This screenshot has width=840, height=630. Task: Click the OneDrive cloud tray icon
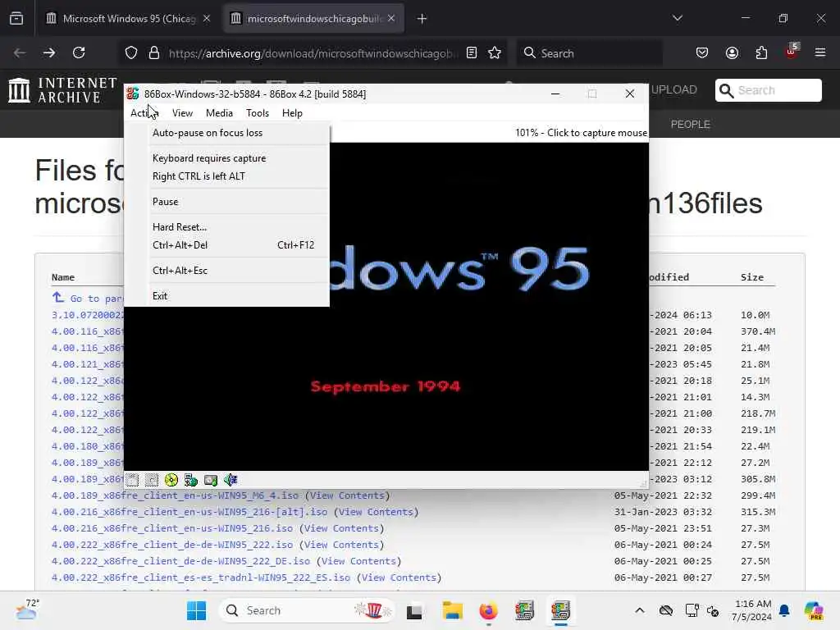(666, 610)
